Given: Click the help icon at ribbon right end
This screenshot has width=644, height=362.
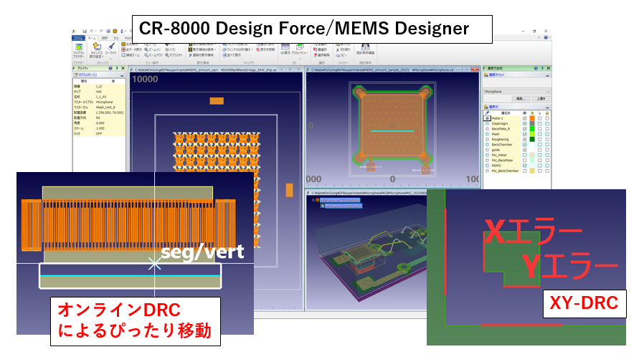Looking at the screenshot, I should 546,37.
